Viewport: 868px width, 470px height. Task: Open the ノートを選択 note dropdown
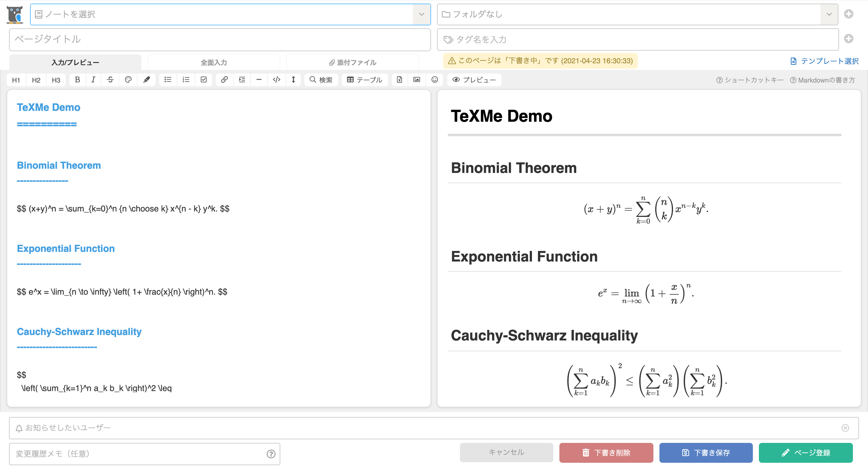point(421,14)
